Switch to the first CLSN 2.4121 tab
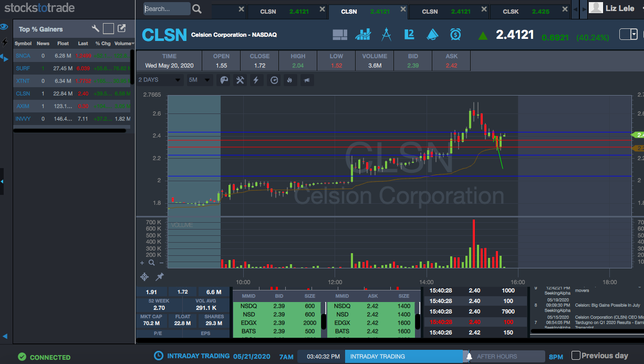The image size is (644, 364). coord(287,12)
